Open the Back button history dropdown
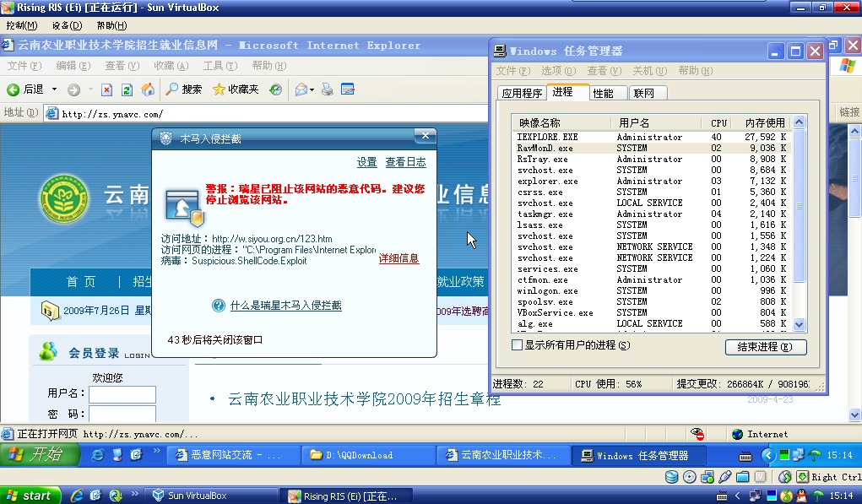The image size is (862, 504). coord(54,89)
